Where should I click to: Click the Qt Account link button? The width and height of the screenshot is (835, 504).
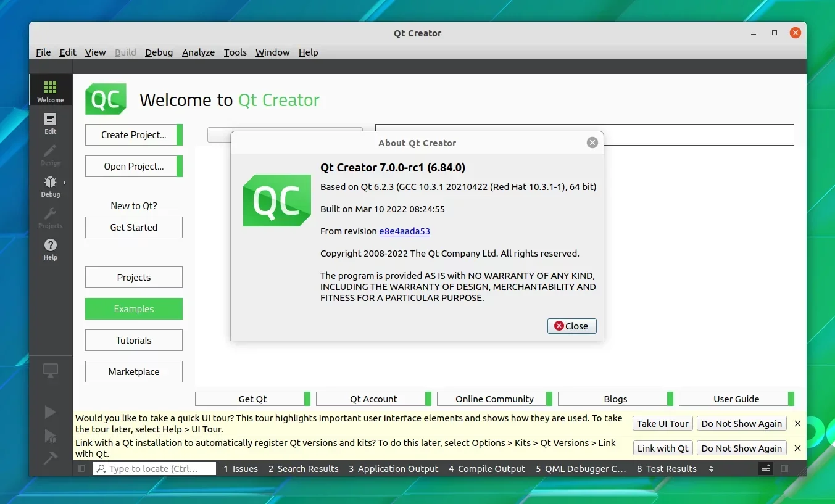373,399
